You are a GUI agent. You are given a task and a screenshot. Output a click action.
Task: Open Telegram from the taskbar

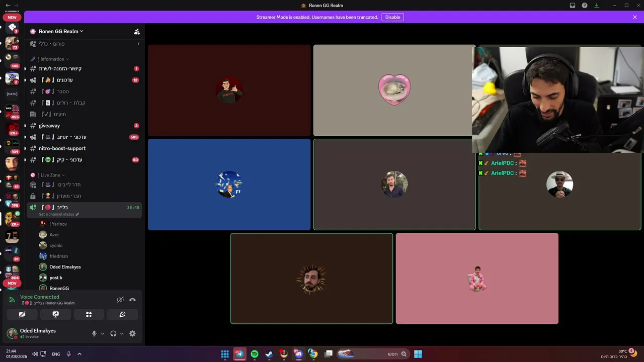click(x=239, y=354)
